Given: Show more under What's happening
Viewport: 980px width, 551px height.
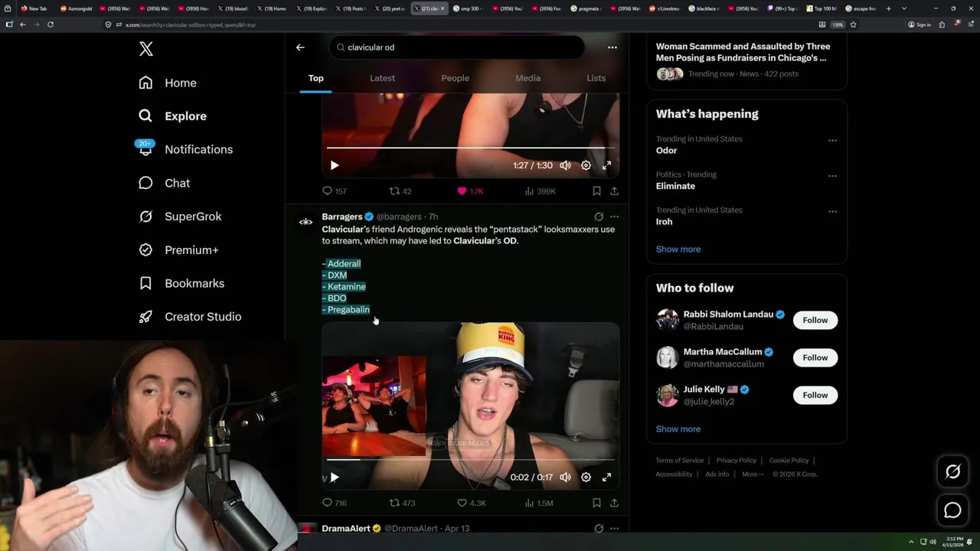Looking at the screenshot, I should coord(678,249).
